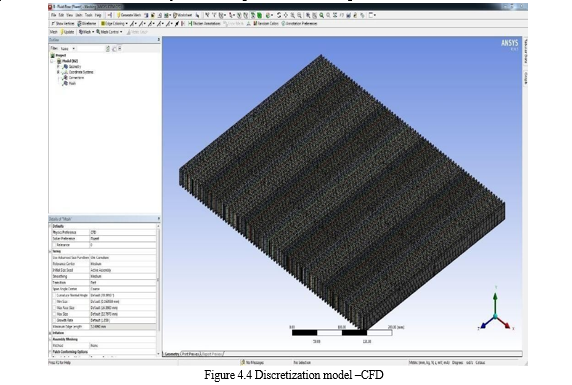
Task: Tick the Min Size parameter checkbox
Action: pos(54,302)
